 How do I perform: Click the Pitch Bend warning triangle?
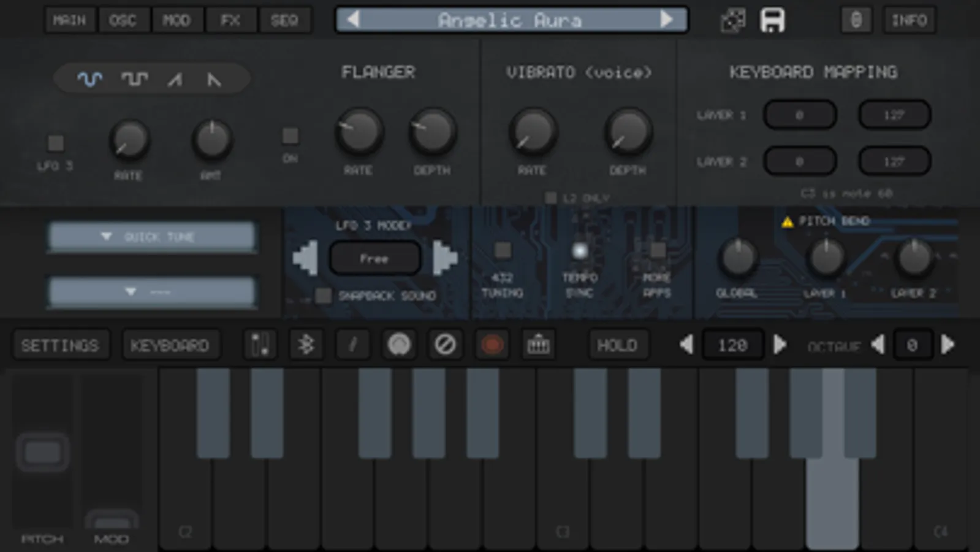click(788, 221)
